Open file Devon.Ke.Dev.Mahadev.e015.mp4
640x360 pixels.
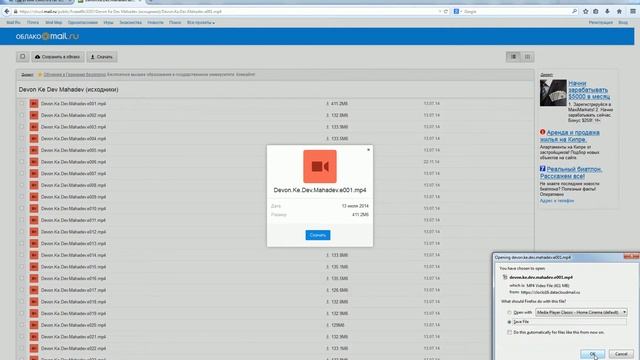coord(73,267)
